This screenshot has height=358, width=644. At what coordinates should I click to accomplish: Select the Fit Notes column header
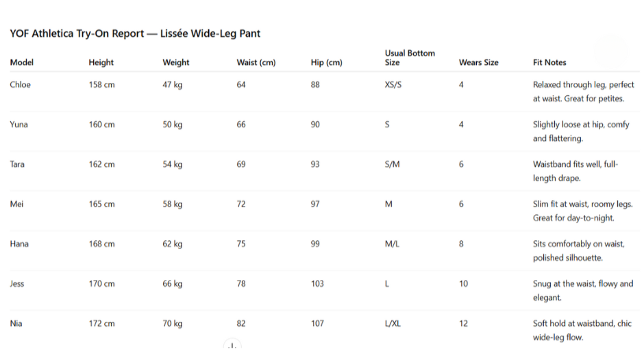[549, 62]
